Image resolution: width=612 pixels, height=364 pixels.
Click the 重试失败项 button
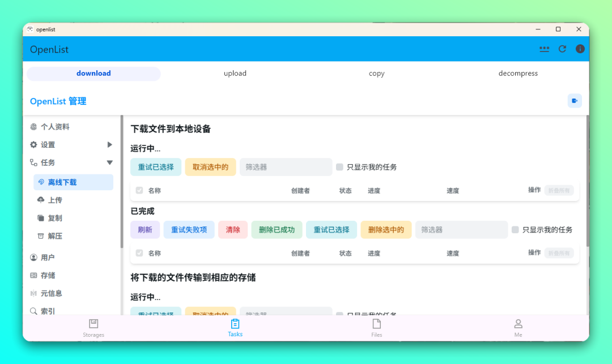[189, 230]
